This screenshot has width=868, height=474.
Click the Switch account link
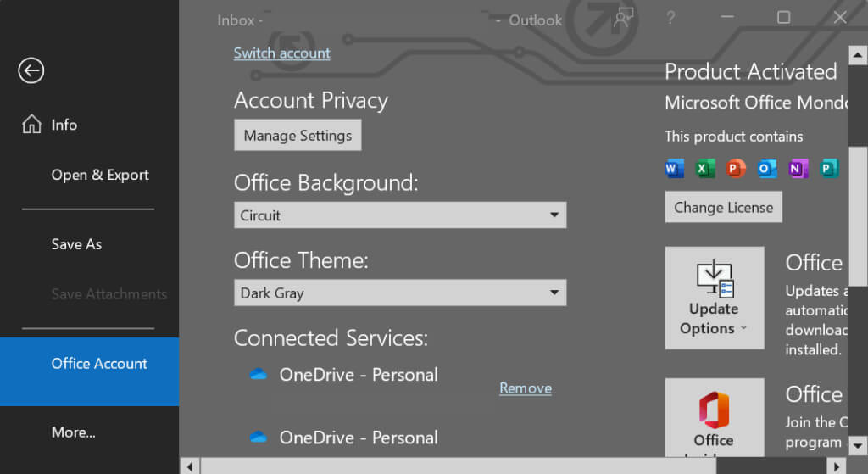(x=282, y=53)
